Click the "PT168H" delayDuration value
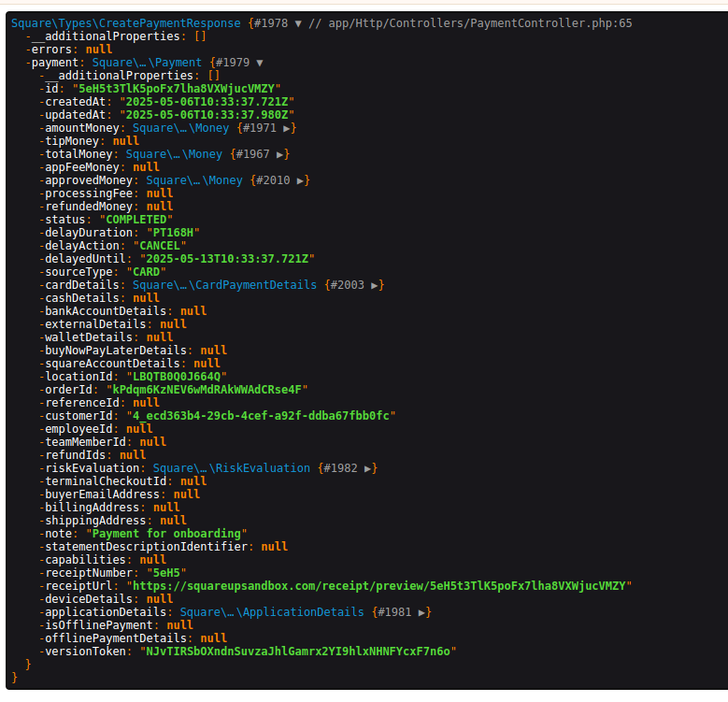This screenshot has width=728, height=702. pos(173,233)
